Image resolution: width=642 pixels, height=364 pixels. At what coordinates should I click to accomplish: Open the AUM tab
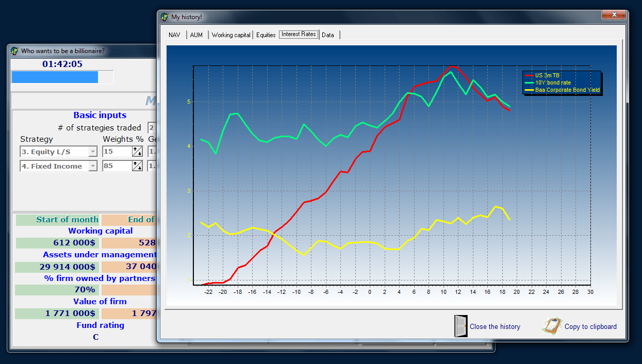coord(196,35)
